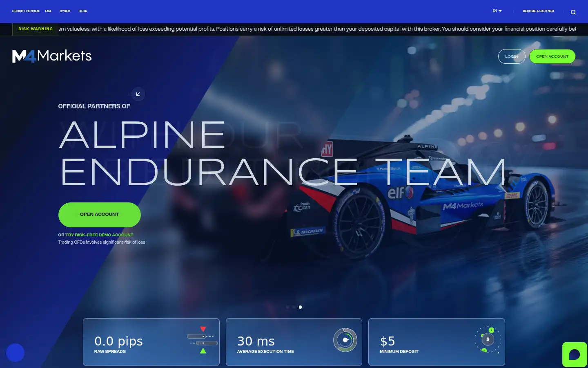Click the M4Markets logo
The width and height of the screenshot is (588, 368).
tap(52, 56)
